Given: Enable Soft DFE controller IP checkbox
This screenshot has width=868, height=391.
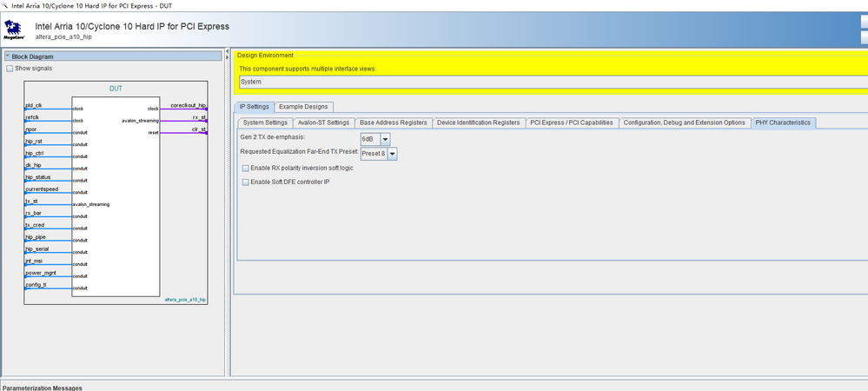Looking at the screenshot, I should 246,182.
